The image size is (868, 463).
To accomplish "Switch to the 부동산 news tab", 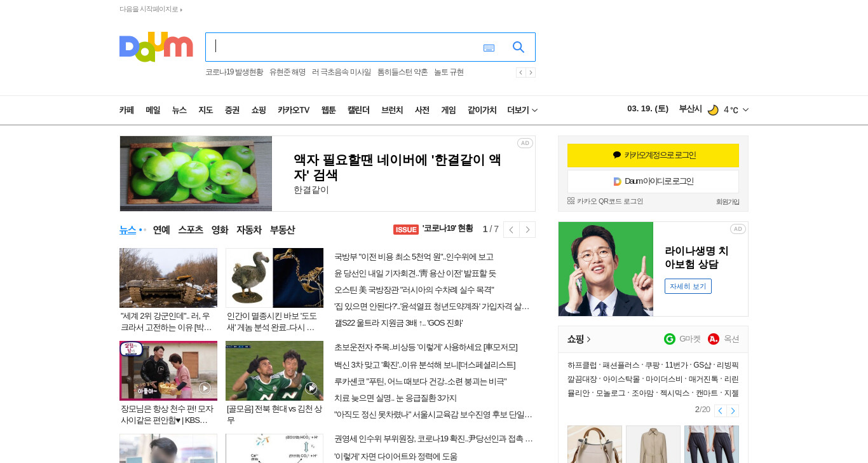I will [282, 230].
